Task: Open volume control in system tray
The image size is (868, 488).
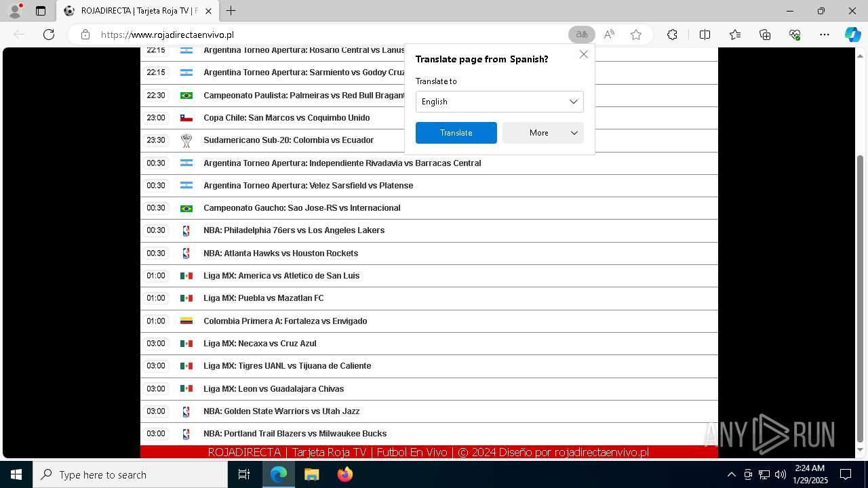Action: (x=781, y=474)
